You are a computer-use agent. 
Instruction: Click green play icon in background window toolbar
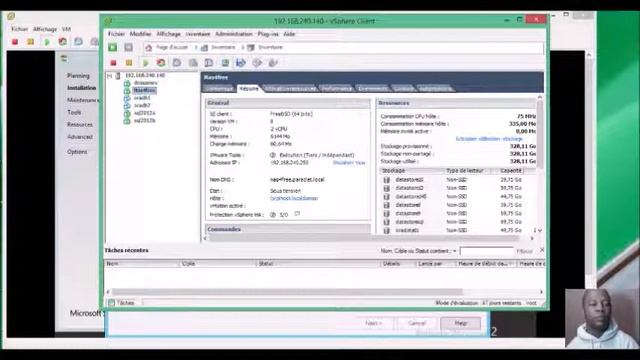(x=47, y=42)
